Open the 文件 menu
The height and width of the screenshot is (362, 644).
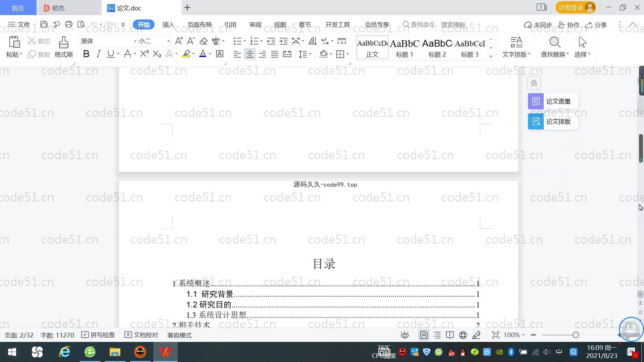(19, 24)
